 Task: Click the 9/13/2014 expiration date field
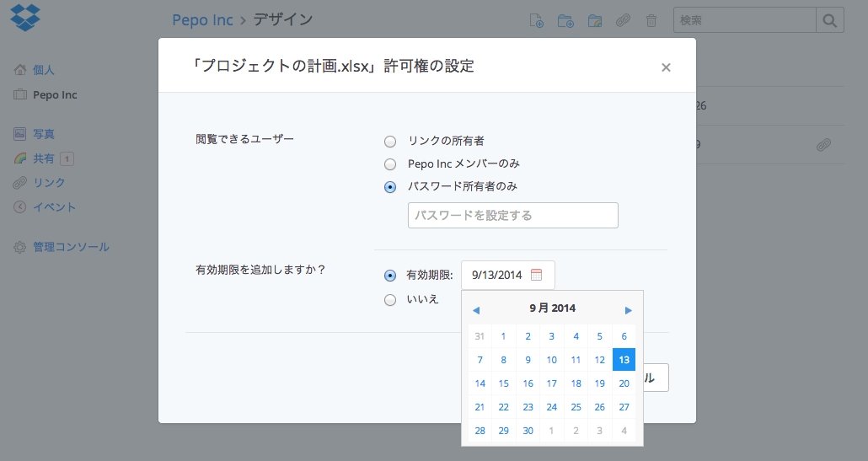tap(507, 275)
